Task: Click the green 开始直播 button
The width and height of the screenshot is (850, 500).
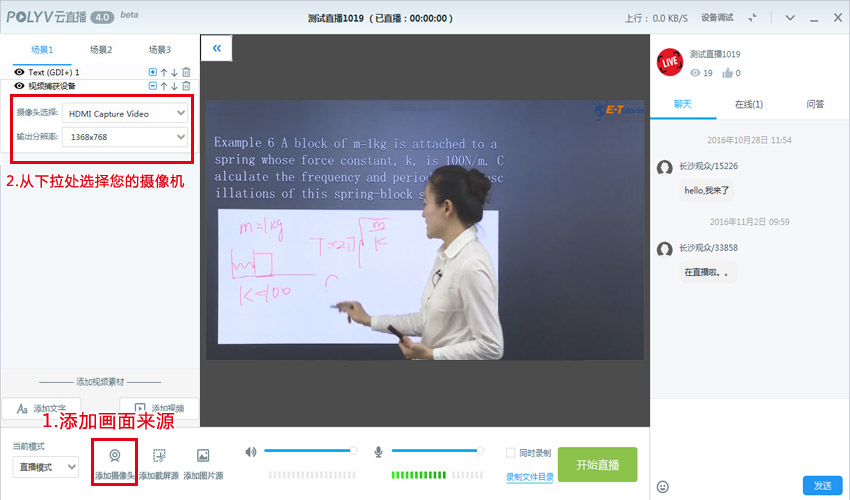Action: (x=597, y=465)
